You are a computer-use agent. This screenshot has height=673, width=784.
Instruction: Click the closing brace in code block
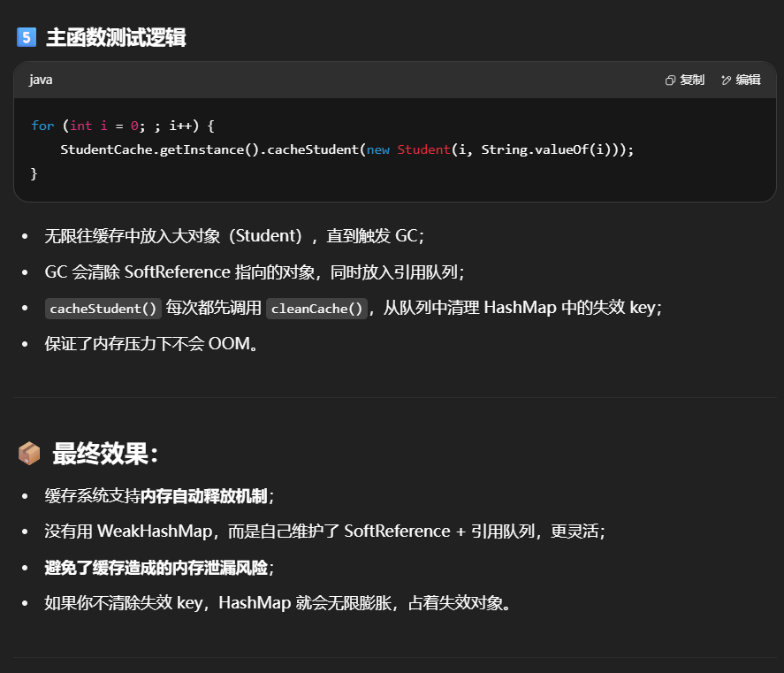(x=34, y=173)
